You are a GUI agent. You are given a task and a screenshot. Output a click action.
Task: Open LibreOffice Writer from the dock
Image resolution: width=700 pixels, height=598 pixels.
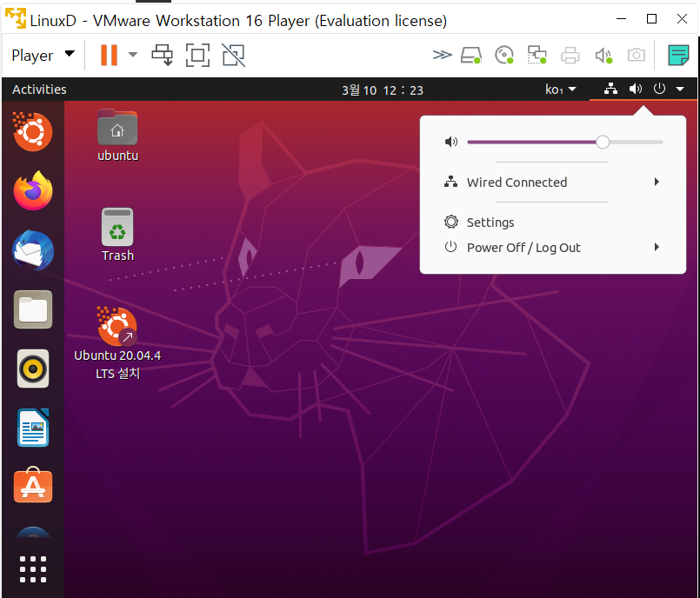pos(32,428)
